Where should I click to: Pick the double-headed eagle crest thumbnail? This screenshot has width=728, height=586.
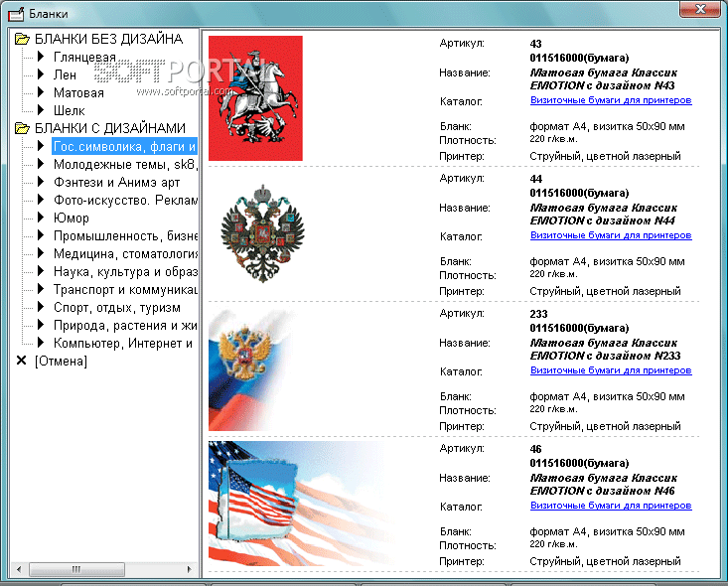263,233
